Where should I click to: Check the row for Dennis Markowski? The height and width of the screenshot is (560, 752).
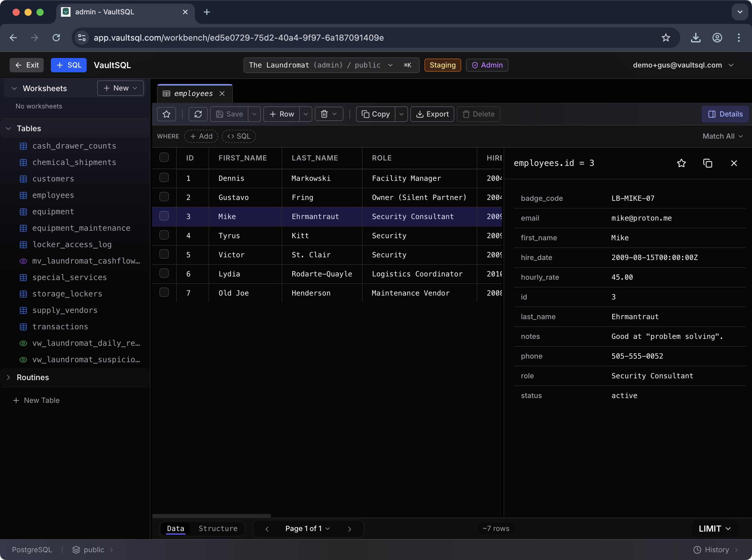point(164,178)
